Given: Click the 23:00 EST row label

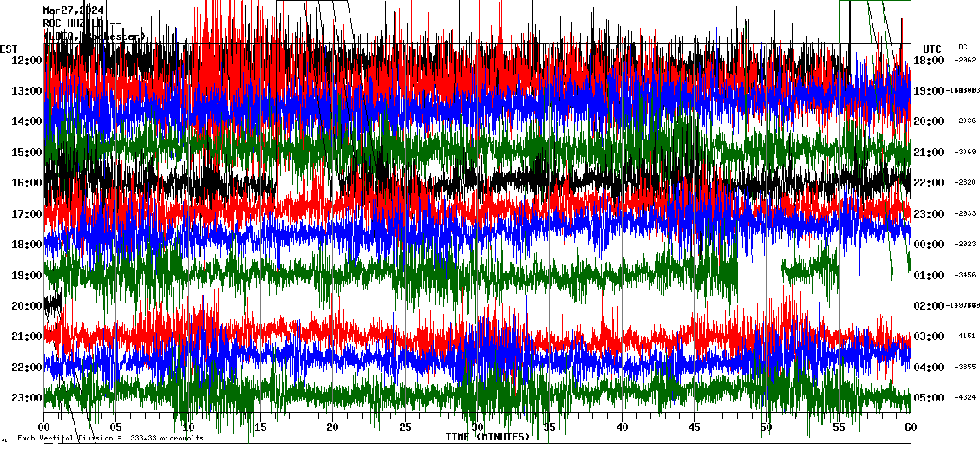Looking at the screenshot, I should pyautogui.click(x=27, y=398).
